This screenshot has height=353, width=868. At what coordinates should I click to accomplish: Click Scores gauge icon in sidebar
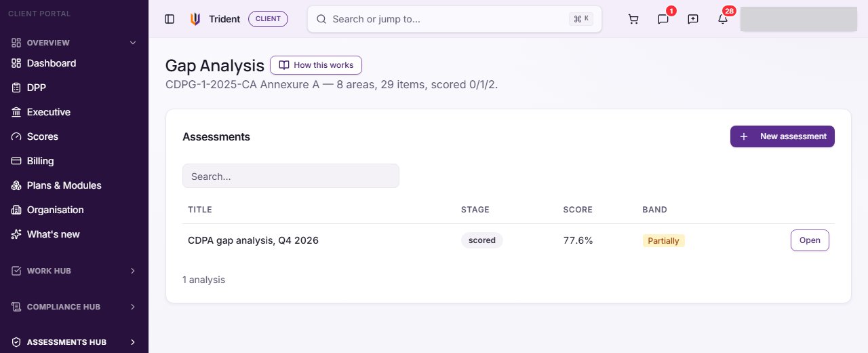tap(16, 136)
